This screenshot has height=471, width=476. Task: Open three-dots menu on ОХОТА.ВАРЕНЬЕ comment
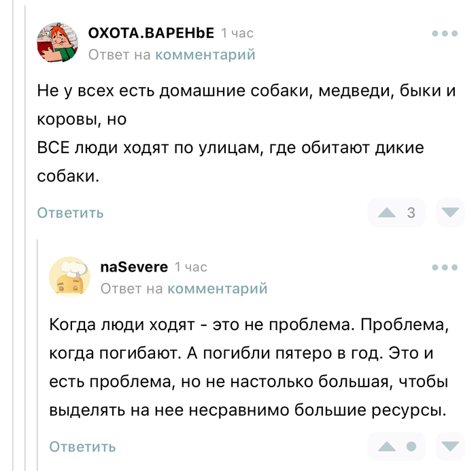tap(445, 33)
